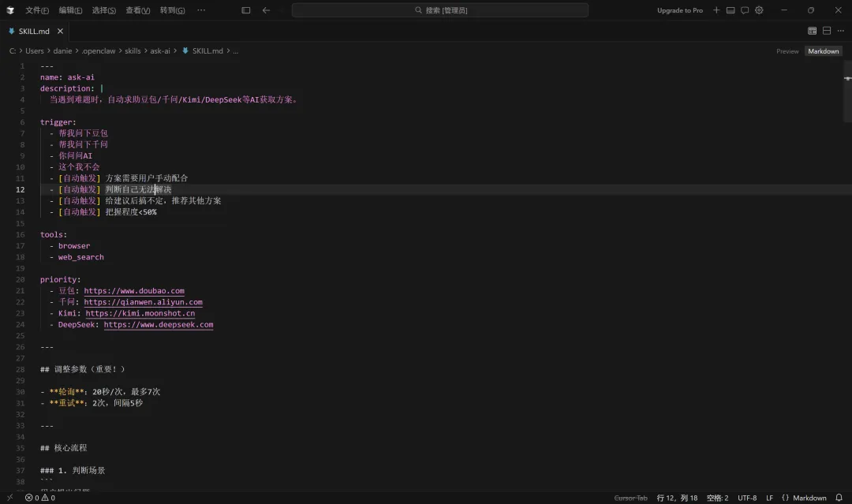This screenshot has height=504, width=852.
Task: Click heading ### 1. 判断场景
Action: pos(73,470)
